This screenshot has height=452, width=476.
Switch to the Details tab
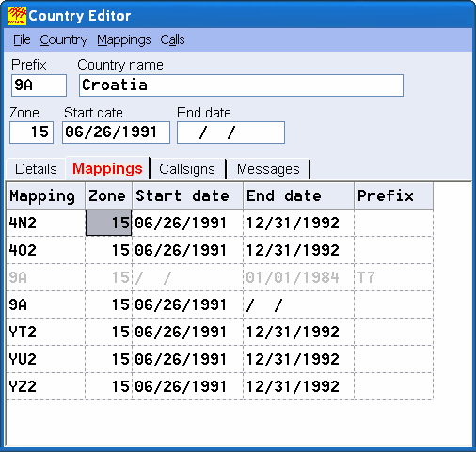click(x=36, y=169)
